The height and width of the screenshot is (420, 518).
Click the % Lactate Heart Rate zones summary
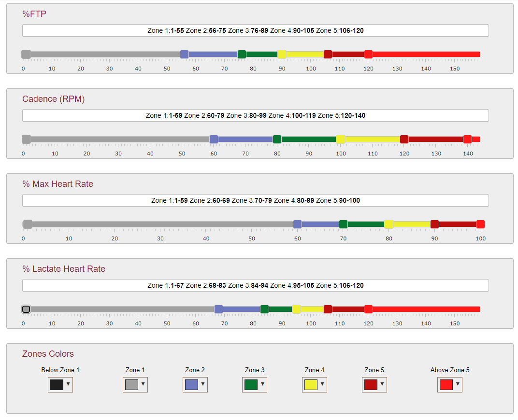point(255,285)
